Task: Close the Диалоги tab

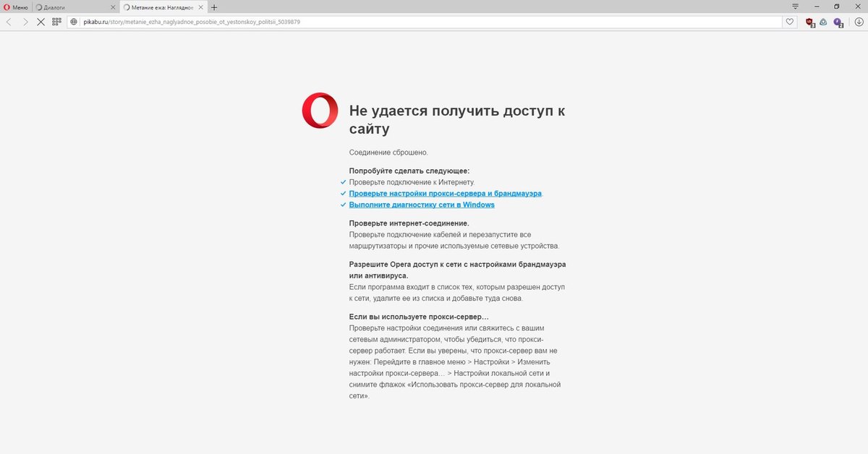Action: [111, 7]
